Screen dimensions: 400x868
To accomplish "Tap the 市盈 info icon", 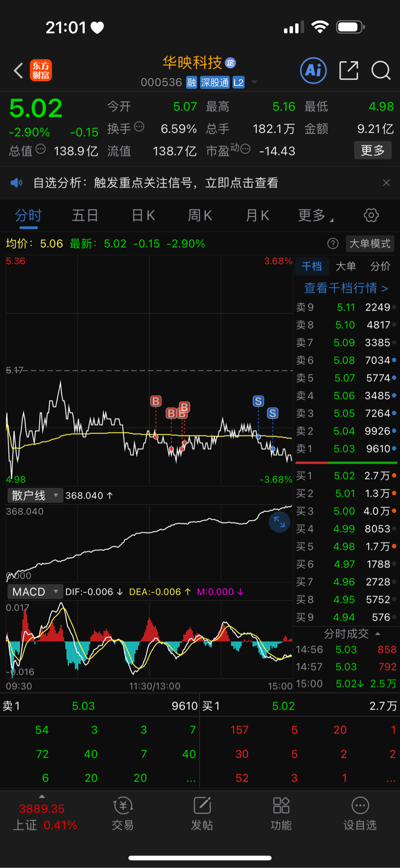I will click(246, 149).
